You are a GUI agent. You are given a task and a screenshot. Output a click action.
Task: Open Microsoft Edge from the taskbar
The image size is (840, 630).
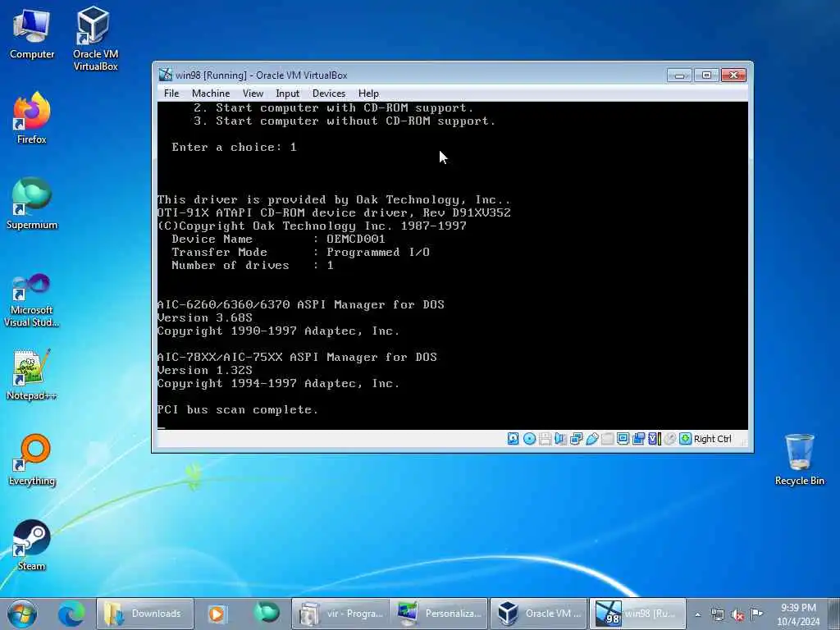(x=71, y=614)
